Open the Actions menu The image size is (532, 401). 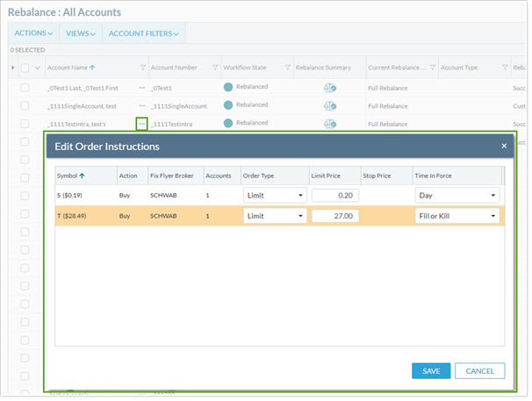click(x=32, y=33)
